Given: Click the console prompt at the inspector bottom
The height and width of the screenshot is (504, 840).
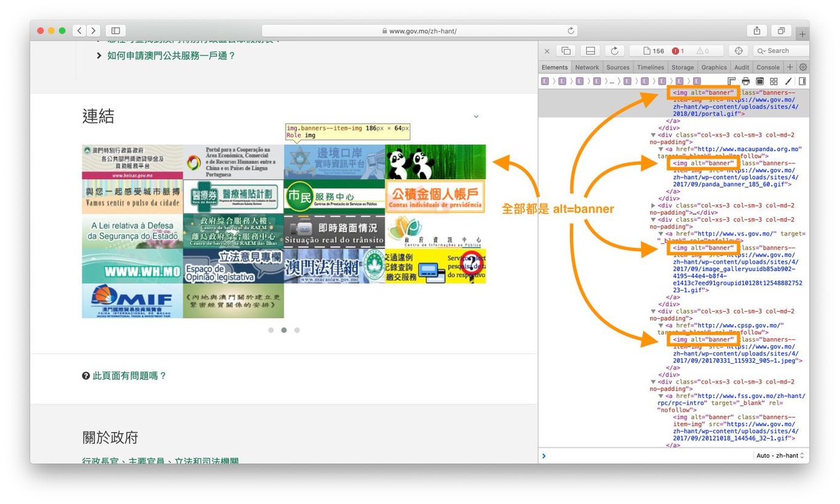Looking at the screenshot, I should 646,456.
